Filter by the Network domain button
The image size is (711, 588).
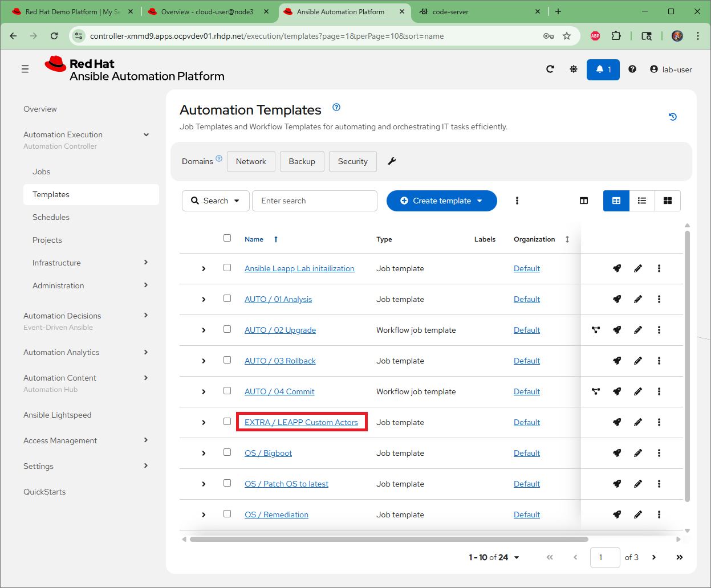(x=251, y=161)
